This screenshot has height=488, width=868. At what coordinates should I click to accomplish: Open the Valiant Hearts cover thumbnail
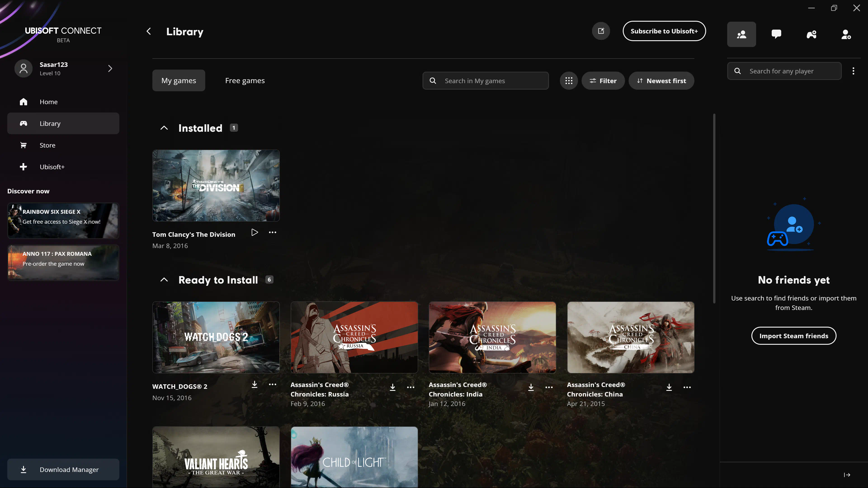coord(216,457)
